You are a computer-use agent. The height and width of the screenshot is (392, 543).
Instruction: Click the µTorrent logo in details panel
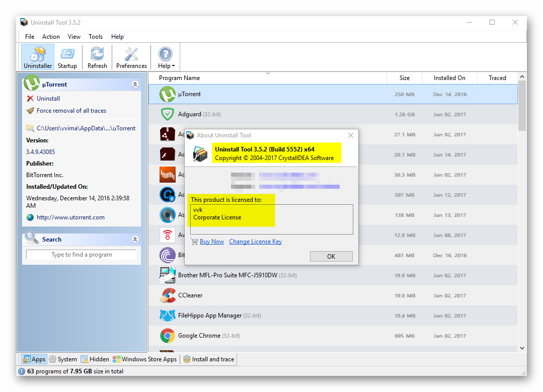click(32, 83)
